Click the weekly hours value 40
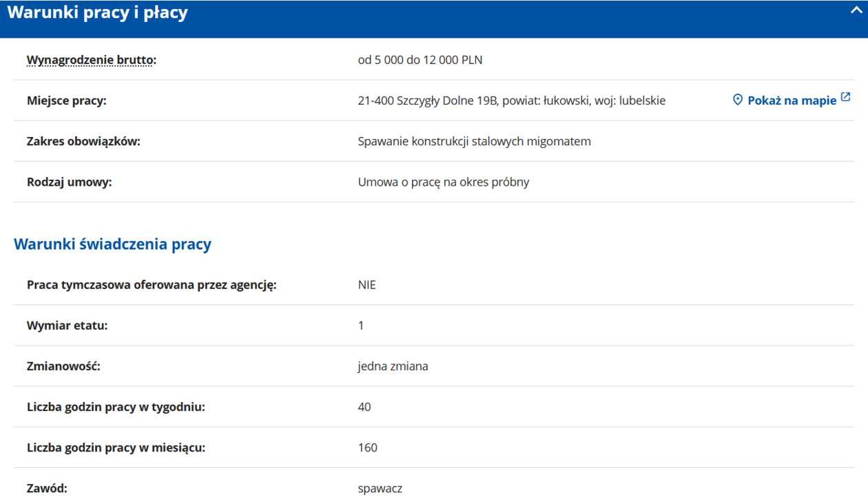The image size is (868, 497). tap(364, 407)
